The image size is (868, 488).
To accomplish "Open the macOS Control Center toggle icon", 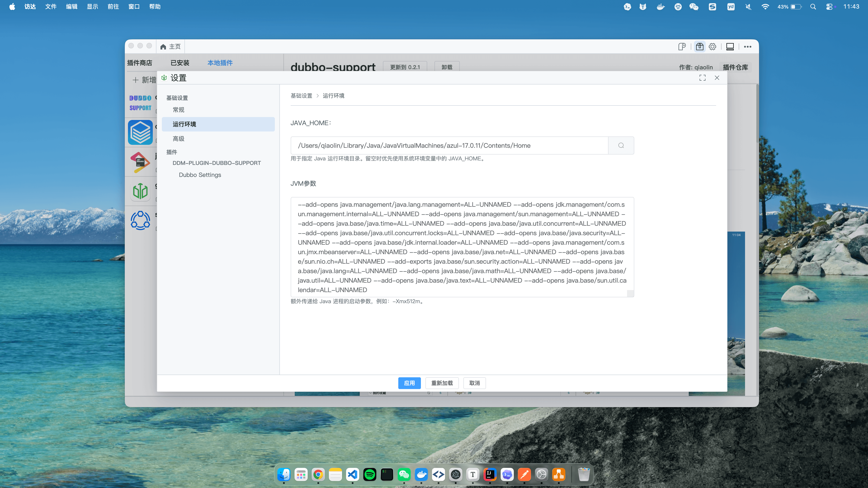I will point(829,7).
